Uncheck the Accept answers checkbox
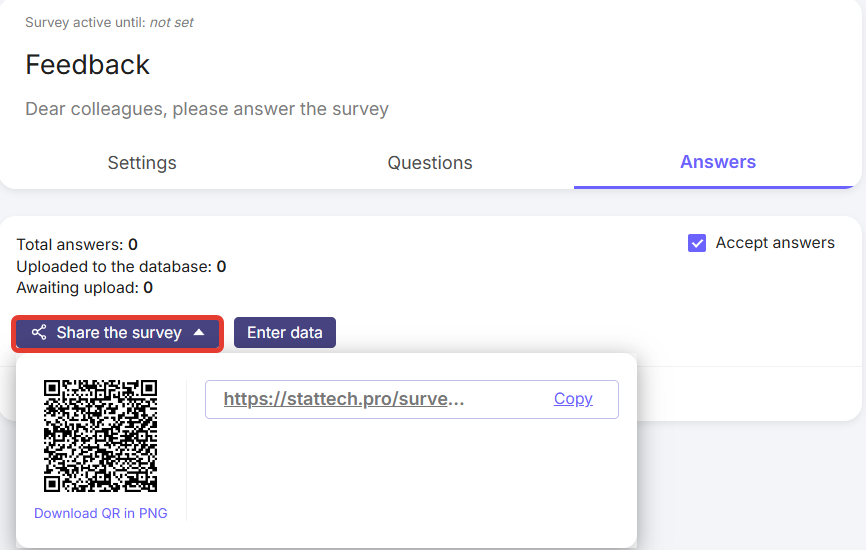 (x=697, y=243)
